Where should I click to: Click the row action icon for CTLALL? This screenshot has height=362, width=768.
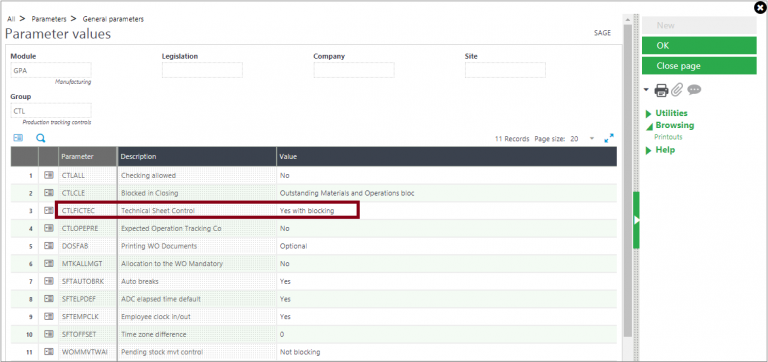48,175
